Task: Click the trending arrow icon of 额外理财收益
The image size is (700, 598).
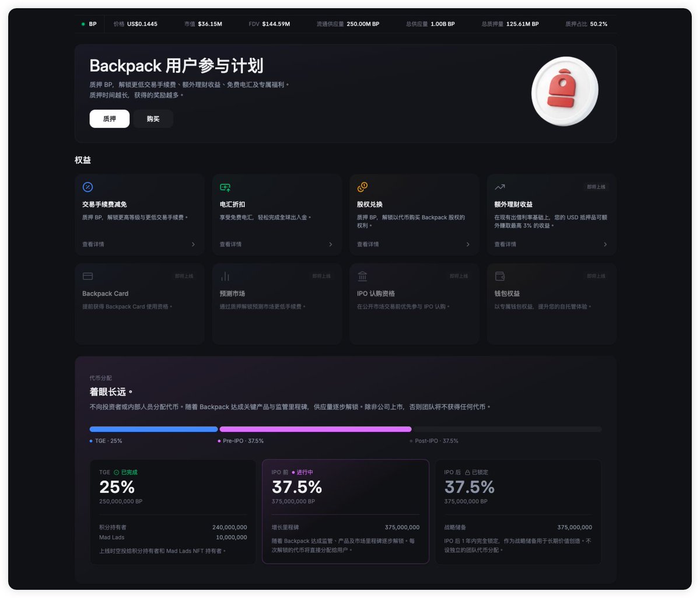Action: [x=500, y=187]
